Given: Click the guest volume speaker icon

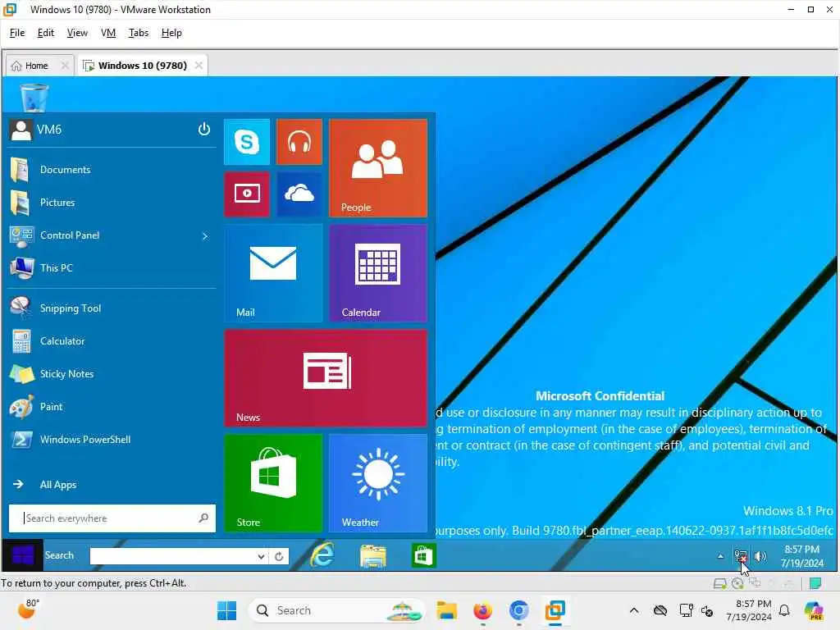Looking at the screenshot, I should (x=760, y=557).
